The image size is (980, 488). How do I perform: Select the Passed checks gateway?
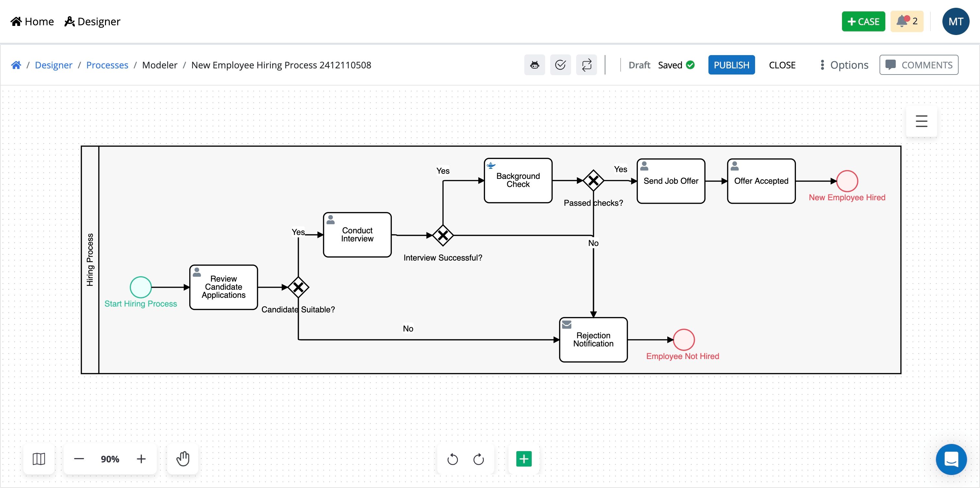(593, 181)
